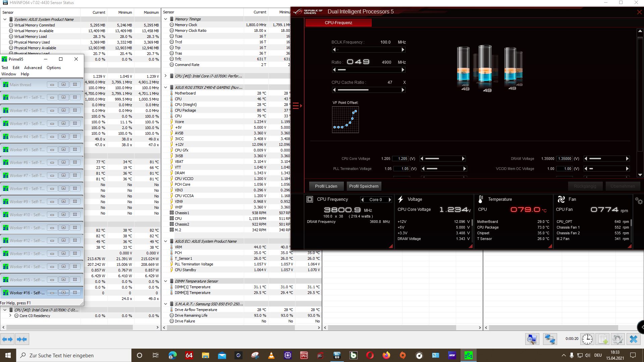This screenshot has width=644, height=362.
Task: Collapse the CPU [#0] C-State group
Action: click(x=5, y=310)
